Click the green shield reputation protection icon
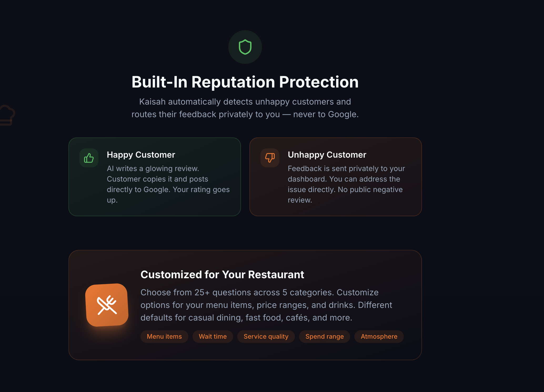544x392 pixels. click(x=245, y=47)
